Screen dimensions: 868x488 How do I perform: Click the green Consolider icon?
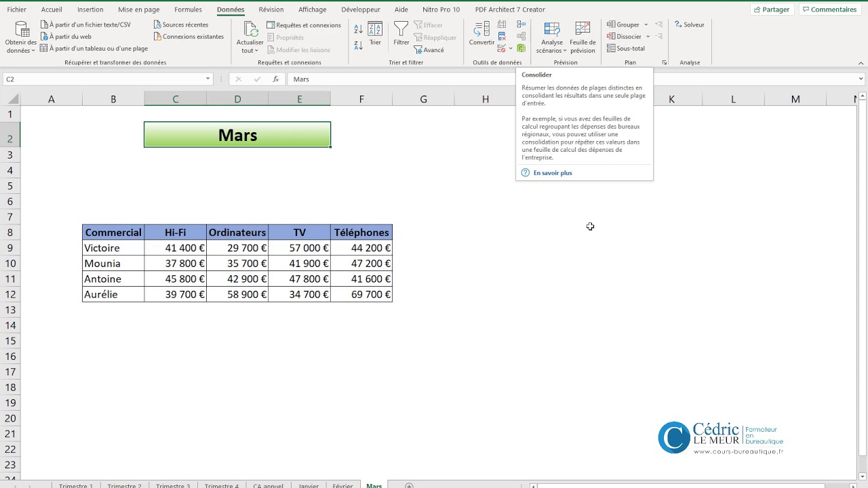[x=521, y=49]
